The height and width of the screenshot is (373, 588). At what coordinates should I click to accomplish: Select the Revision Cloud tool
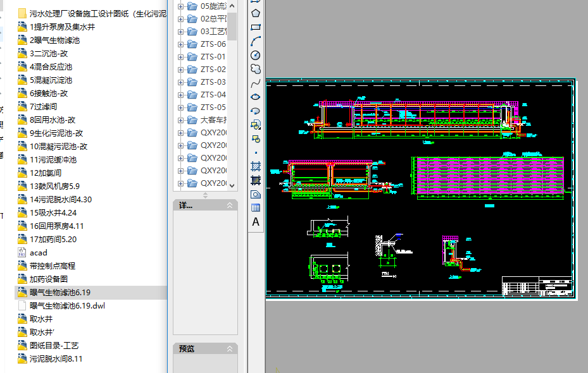pos(255,69)
